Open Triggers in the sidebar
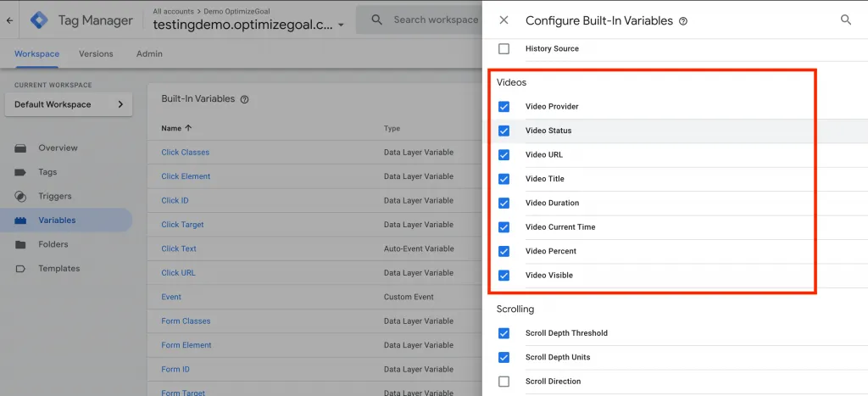 (55, 196)
